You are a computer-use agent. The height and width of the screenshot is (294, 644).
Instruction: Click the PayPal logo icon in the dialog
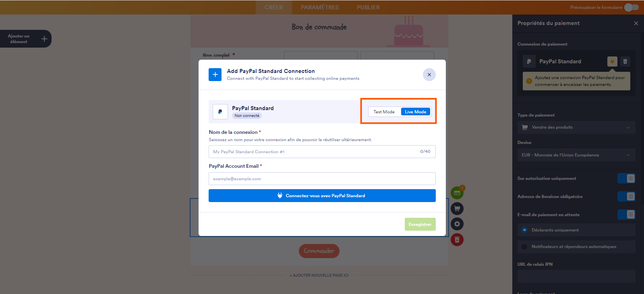(220, 112)
